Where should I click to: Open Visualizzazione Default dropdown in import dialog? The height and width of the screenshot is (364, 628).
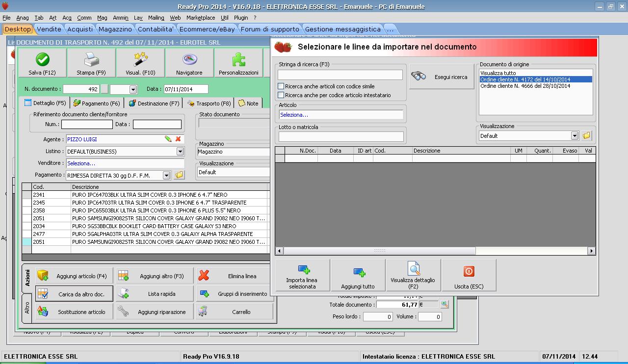tap(575, 135)
